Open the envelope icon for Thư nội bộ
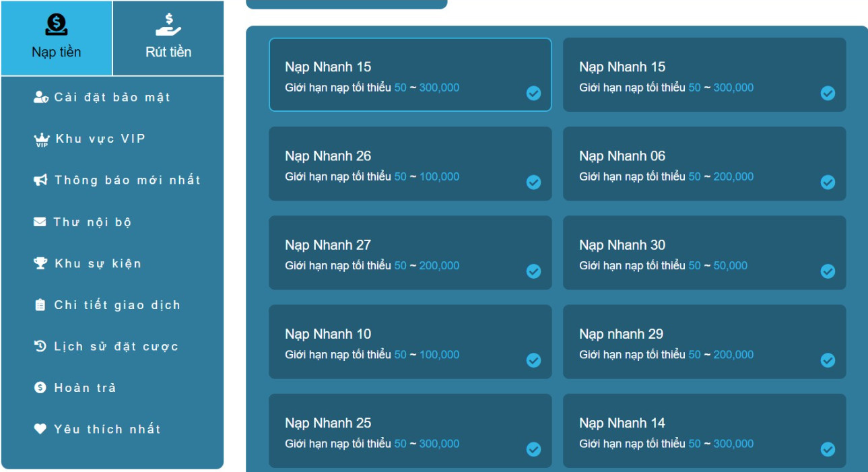868x472 pixels. click(40, 222)
